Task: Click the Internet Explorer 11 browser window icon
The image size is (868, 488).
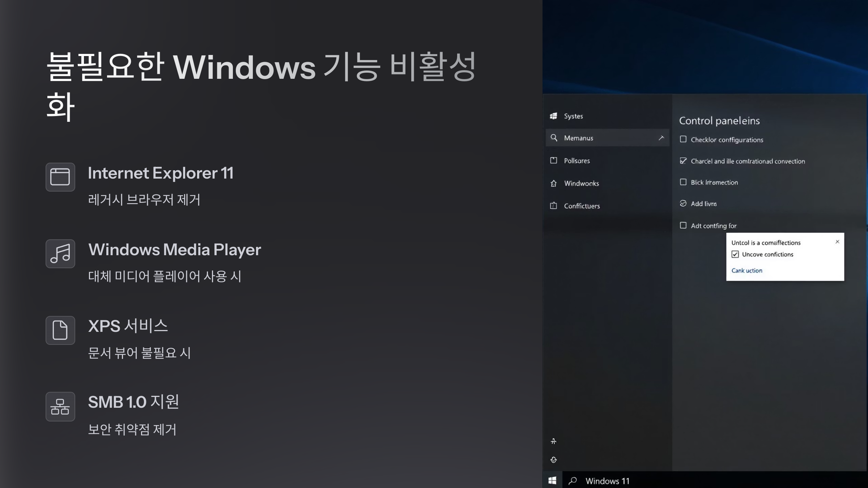Action: click(x=60, y=177)
